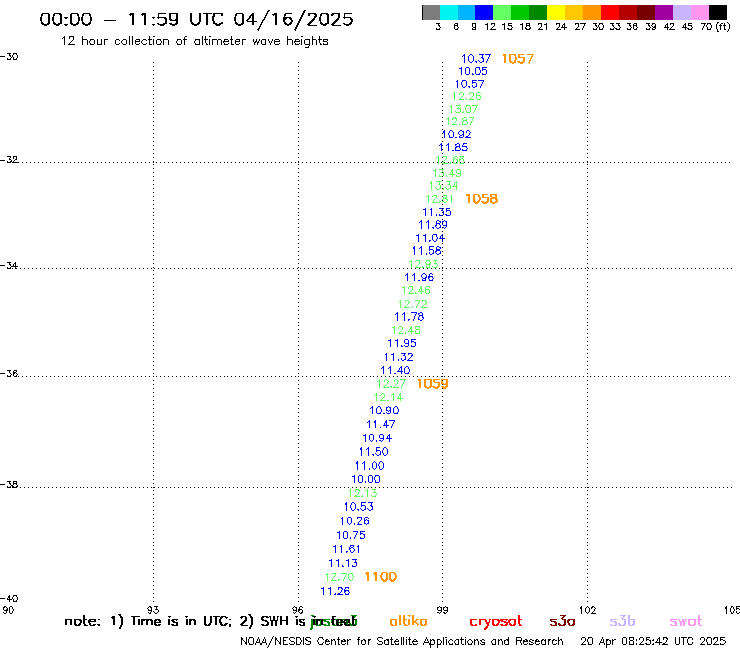Click the 10.00 blue wave height
Viewport: 740px width, 650px height.
point(366,480)
